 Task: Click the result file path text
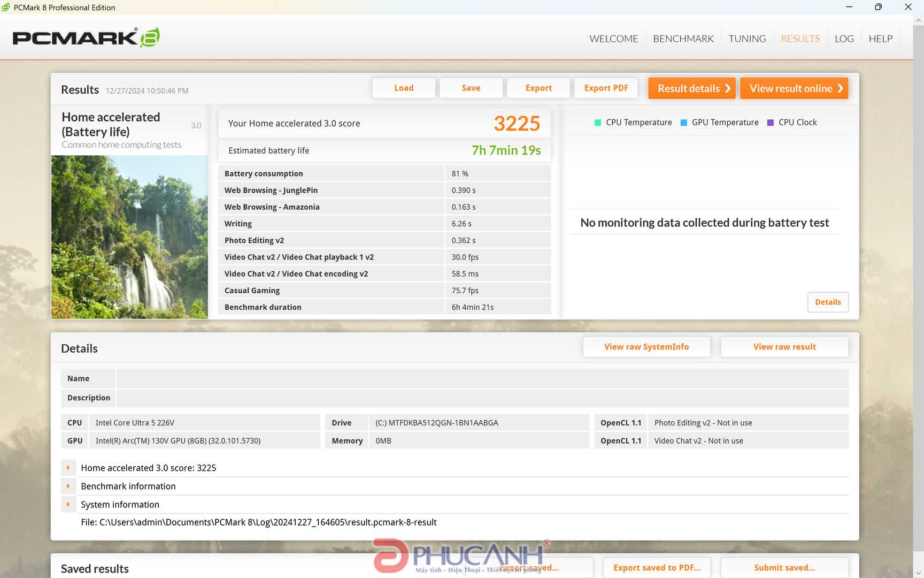[258, 522]
